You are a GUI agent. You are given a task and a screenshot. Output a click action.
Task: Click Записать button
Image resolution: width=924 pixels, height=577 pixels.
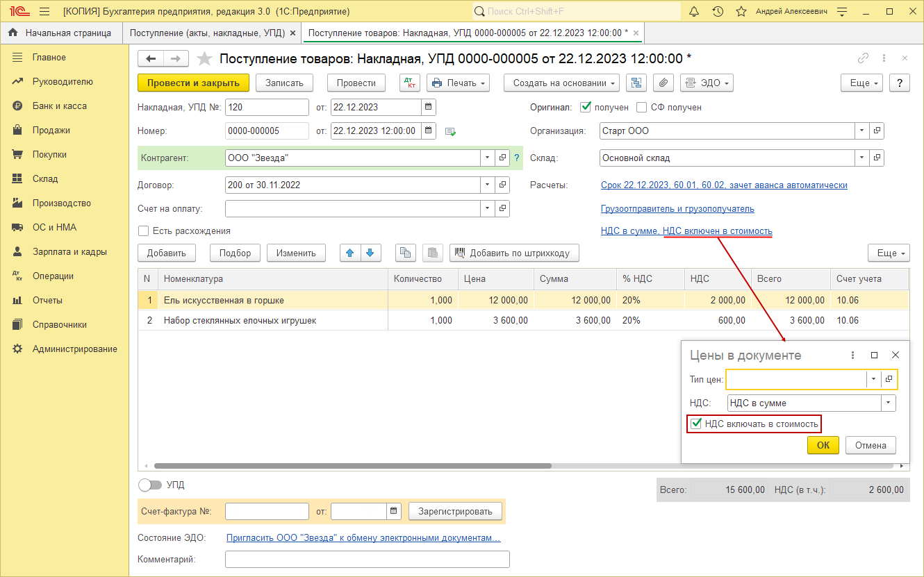[x=285, y=83]
